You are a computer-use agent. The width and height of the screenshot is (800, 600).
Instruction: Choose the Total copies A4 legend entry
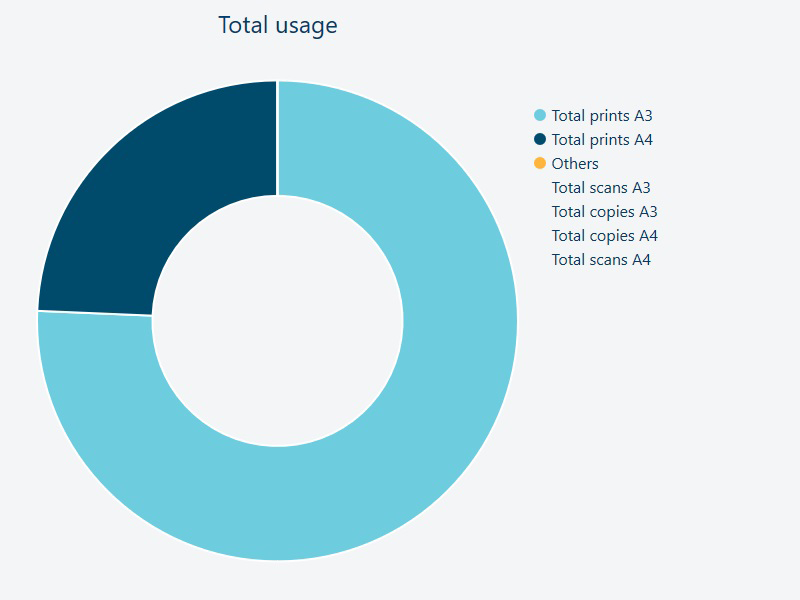(x=604, y=236)
